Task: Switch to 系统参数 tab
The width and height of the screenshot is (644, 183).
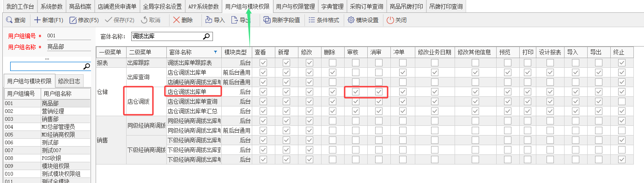Action: 51,6
